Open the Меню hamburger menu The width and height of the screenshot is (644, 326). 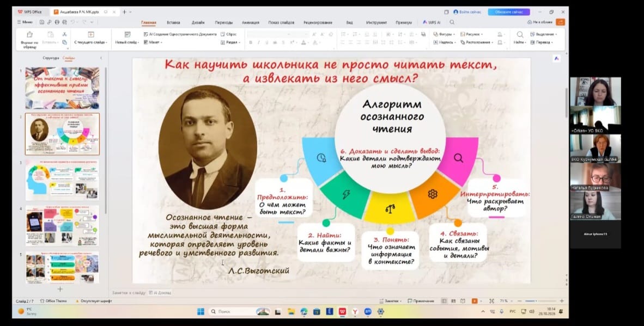click(x=25, y=22)
